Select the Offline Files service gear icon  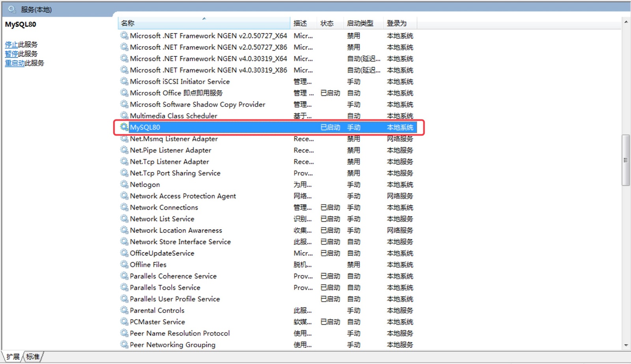[124, 264]
